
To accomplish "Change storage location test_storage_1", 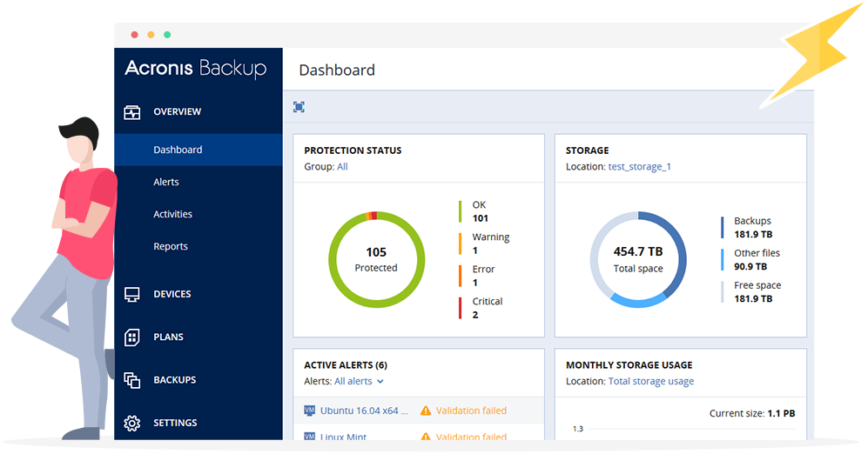I will [x=639, y=166].
